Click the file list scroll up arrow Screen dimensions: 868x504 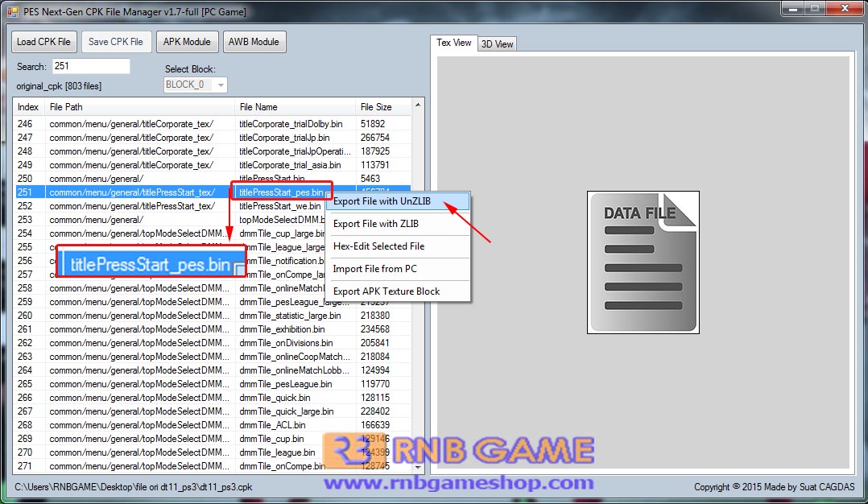click(x=418, y=105)
